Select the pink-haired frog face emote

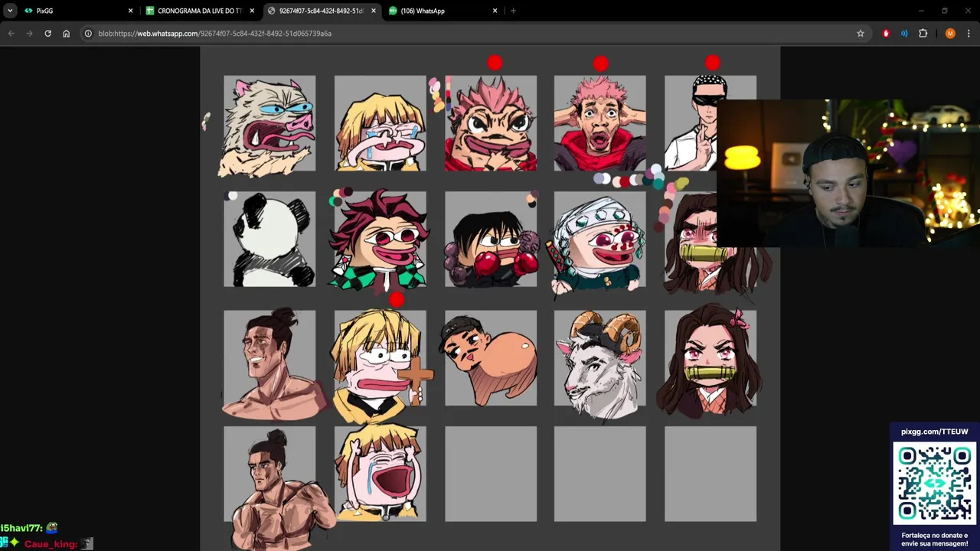(x=491, y=122)
